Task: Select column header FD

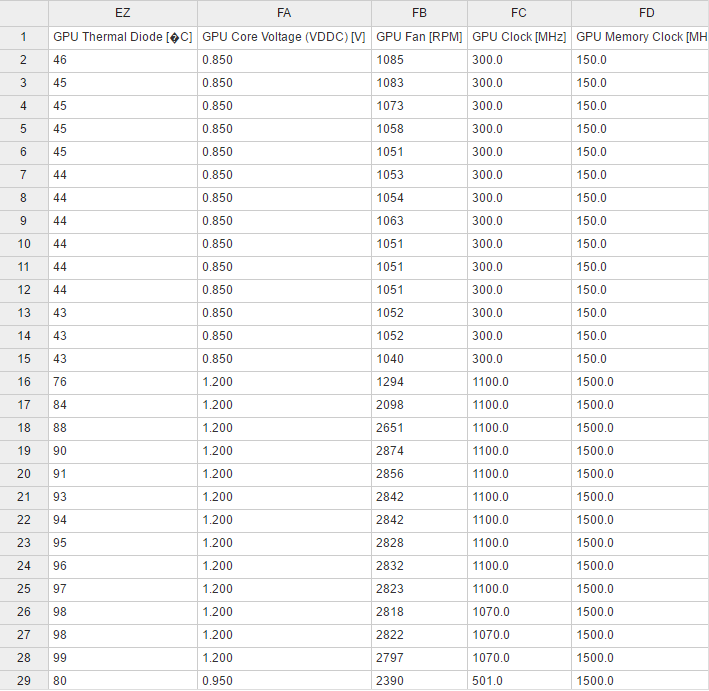Action: (640, 13)
